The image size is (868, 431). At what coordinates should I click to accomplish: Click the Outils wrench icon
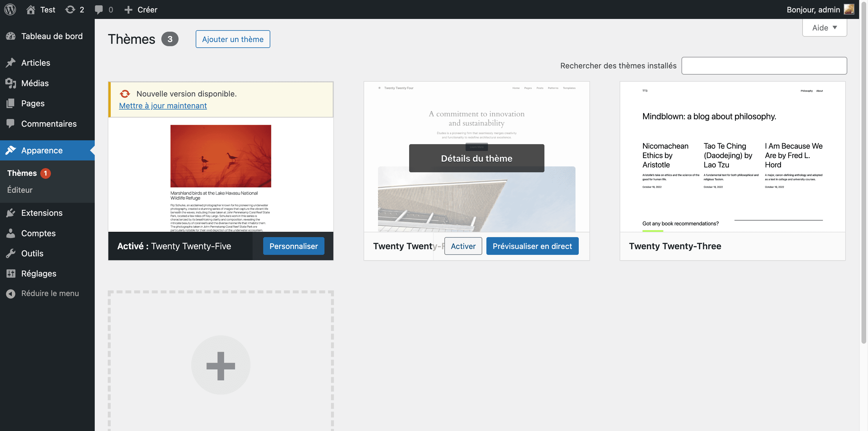tap(11, 253)
